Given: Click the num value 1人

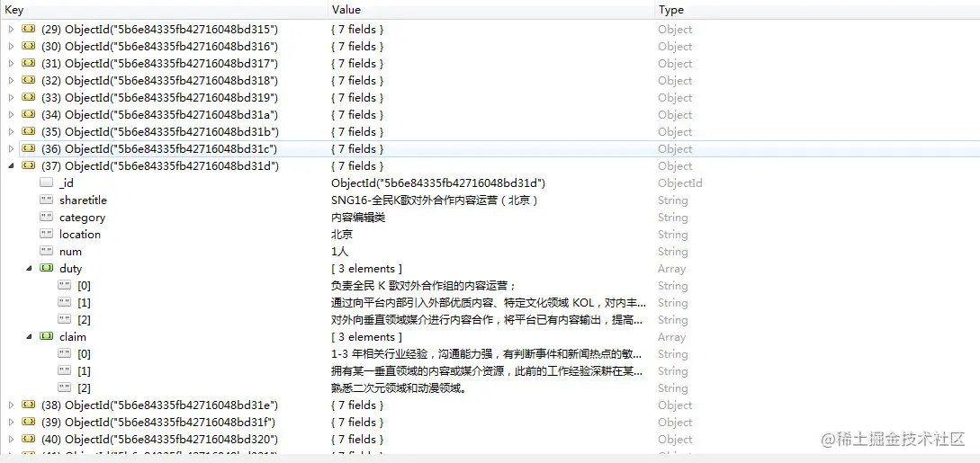Looking at the screenshot, I should [340, 252].
